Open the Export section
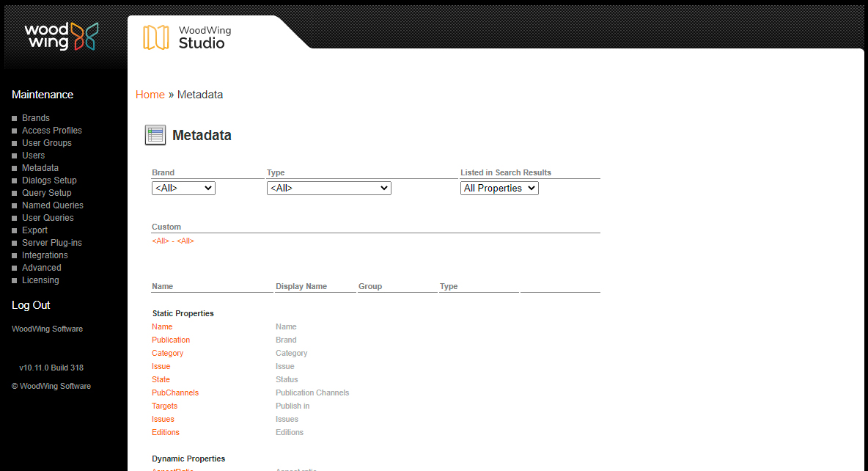 34,230
